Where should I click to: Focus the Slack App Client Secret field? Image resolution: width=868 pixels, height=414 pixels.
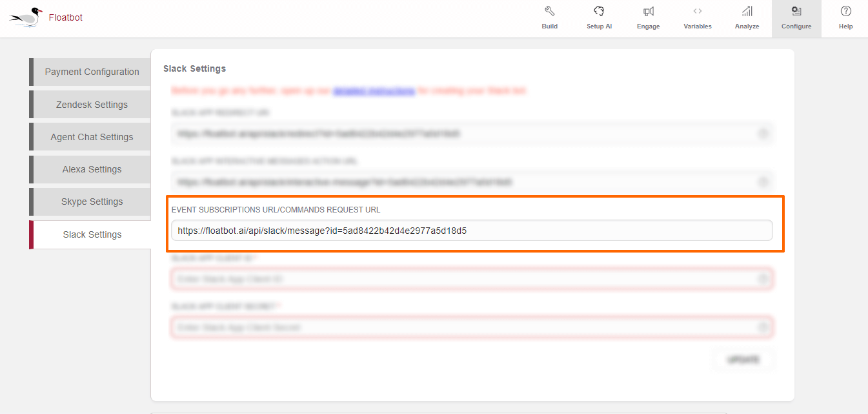tap(465, 327)
